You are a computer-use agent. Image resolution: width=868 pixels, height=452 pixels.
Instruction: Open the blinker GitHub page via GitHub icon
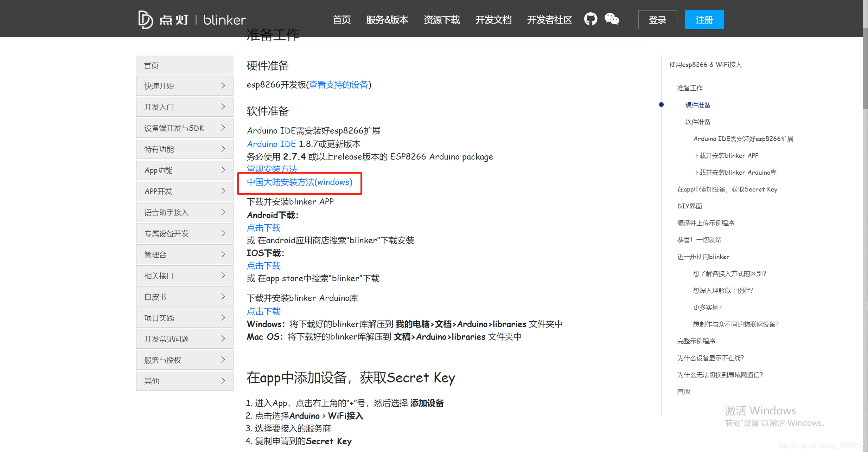pos(590,19)
